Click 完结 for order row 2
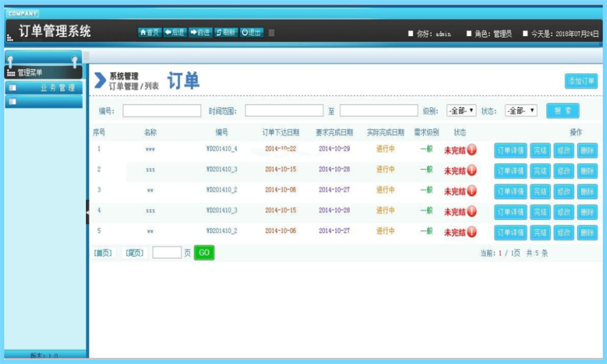607x364 pixels. point(540,171)
